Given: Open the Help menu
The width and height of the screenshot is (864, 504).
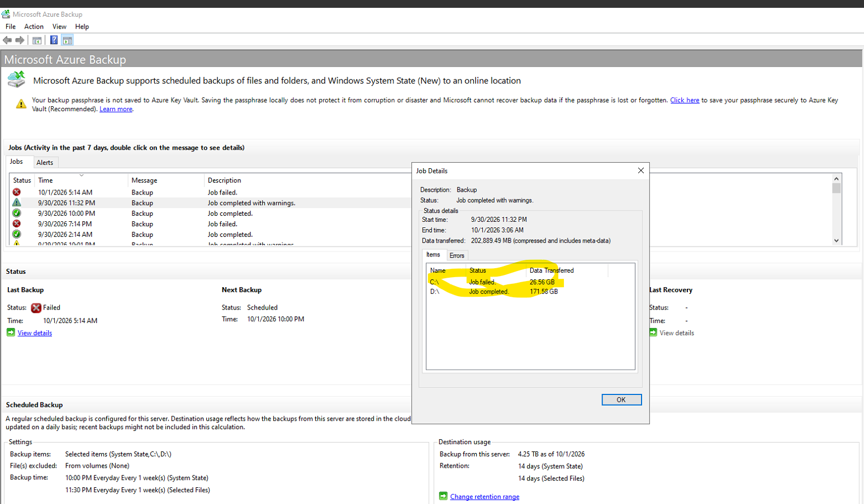Looking at the screenshot, I should click(82, 27).
